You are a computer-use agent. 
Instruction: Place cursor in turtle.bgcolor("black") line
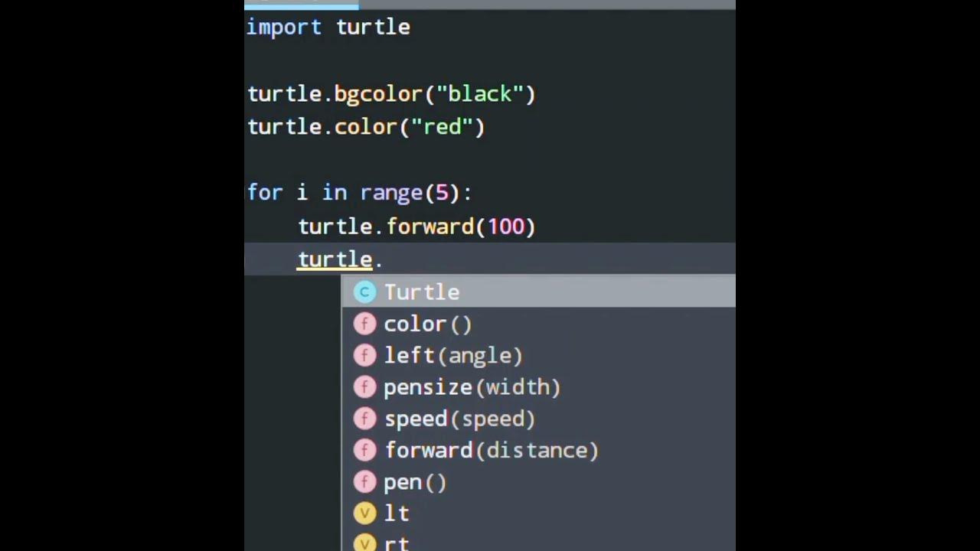coord(391,94)
